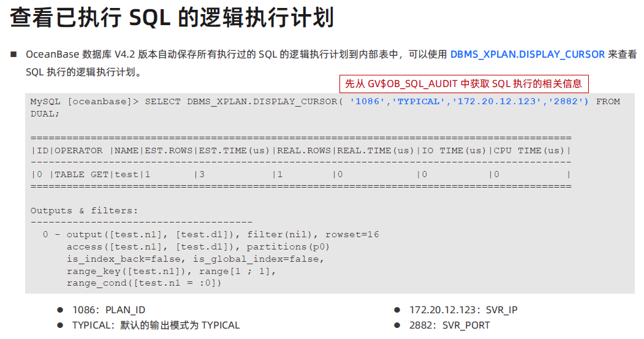Click the bullet next to TYPICAL entry
The height and width of the screenshot is (339, 644).
click(61, 325)
